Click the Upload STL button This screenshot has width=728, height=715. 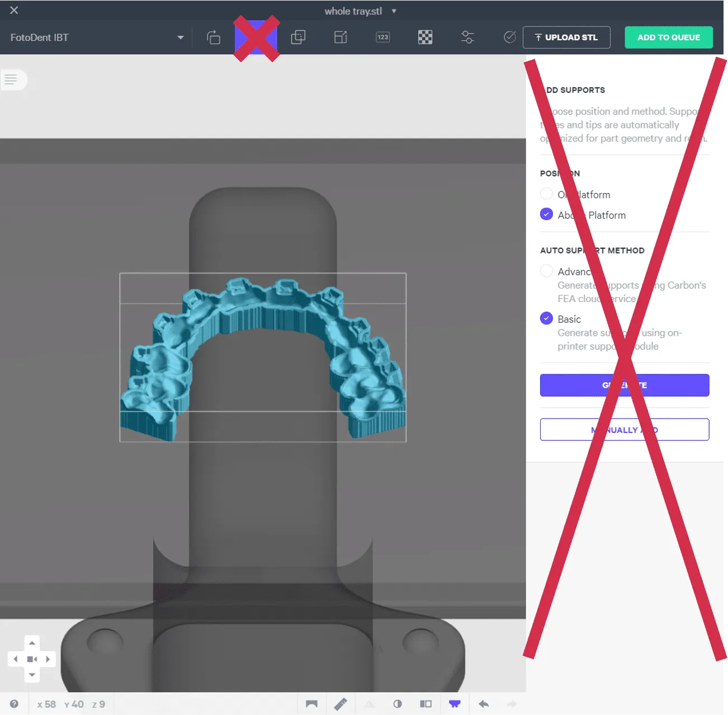coord(566,37)
